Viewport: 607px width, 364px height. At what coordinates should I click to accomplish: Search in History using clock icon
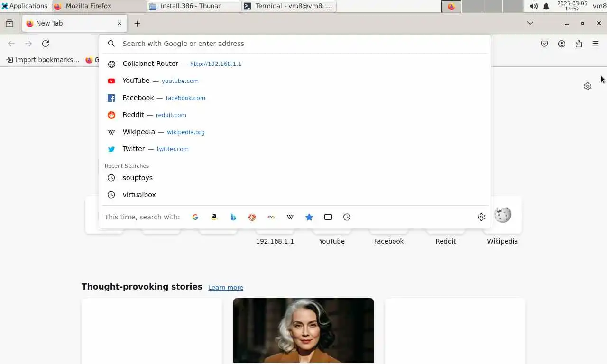[x=347, y=217]
